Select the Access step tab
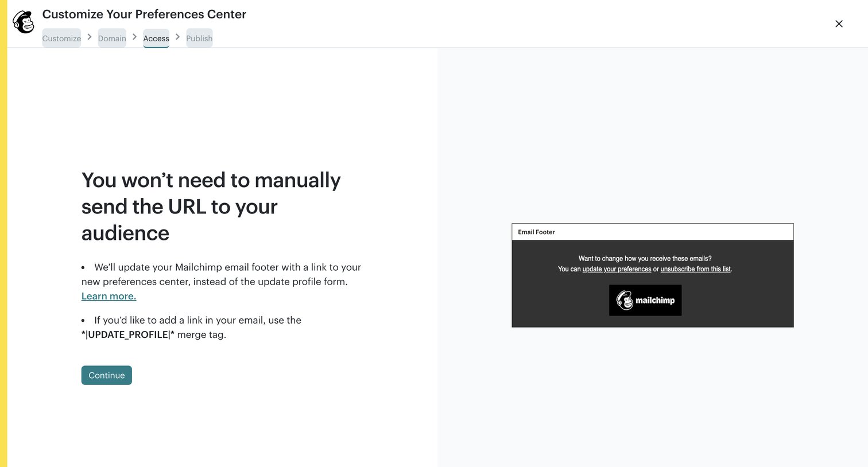Viewport: 868px width, 467px height. 156,38
